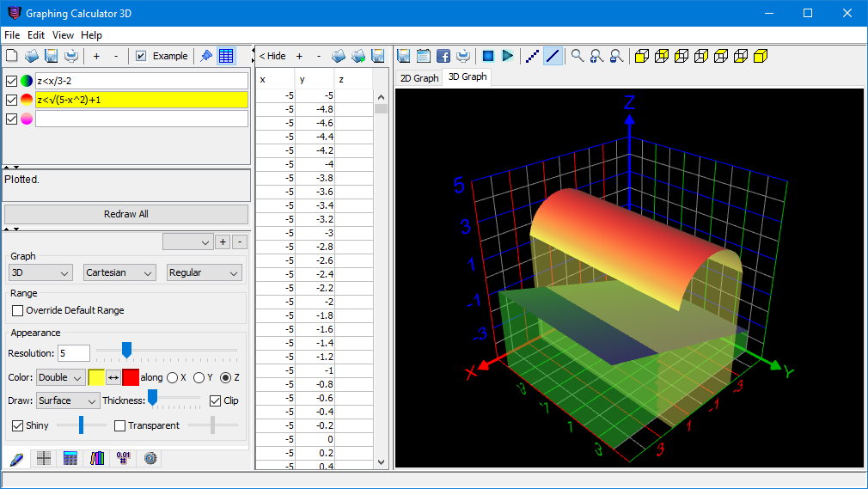Click the red color swatch
This screenshot has height=489, width=868.
(131, 377)
